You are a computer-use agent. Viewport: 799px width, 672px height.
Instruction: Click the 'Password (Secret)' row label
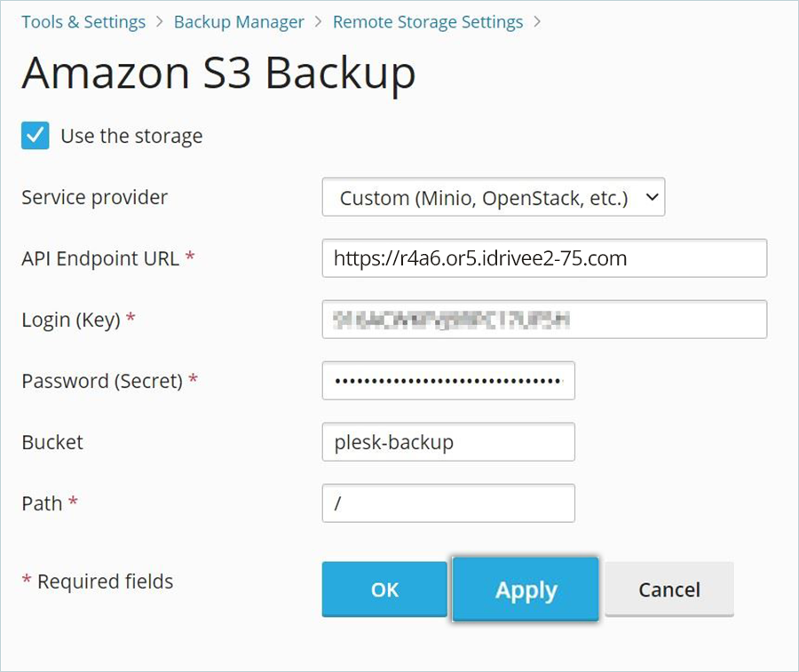click(102, 381)
